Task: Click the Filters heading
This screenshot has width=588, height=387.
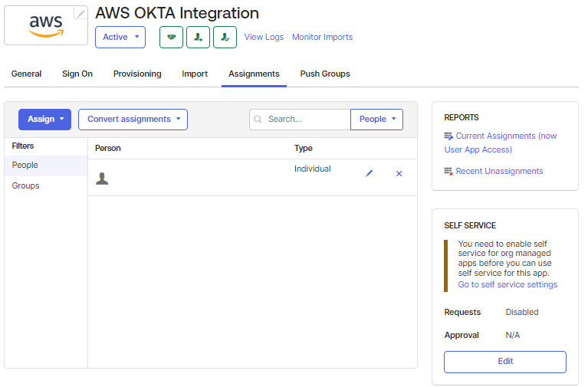Action: (23, 146)
